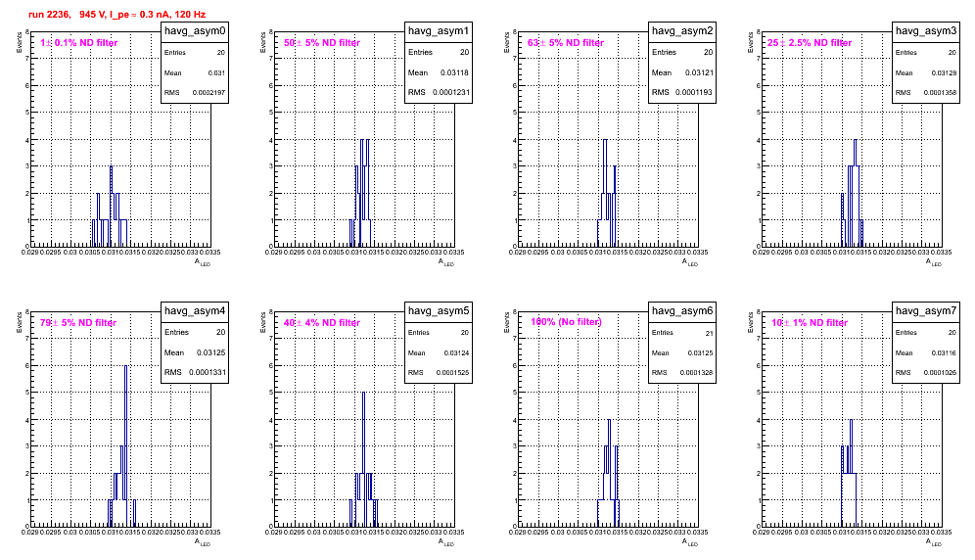Click Mean value 0.03121 in havg_asym2
Screen dimensions: 975x560
699,72
